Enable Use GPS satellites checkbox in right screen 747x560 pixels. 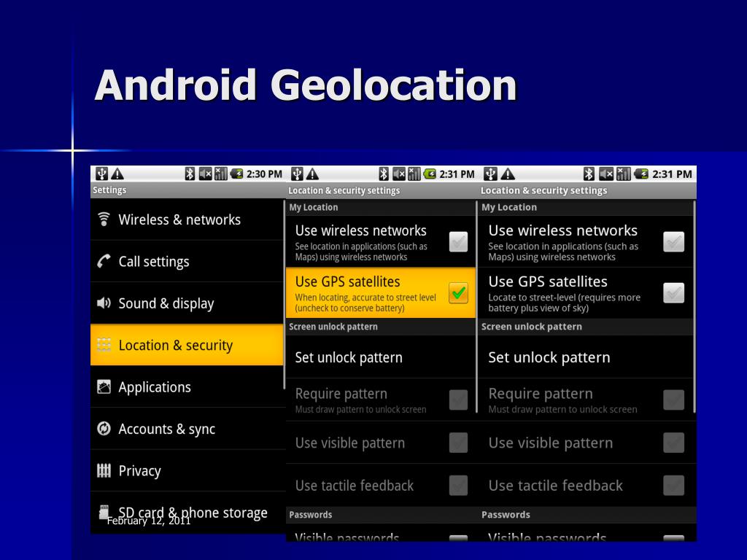(673, 293)
